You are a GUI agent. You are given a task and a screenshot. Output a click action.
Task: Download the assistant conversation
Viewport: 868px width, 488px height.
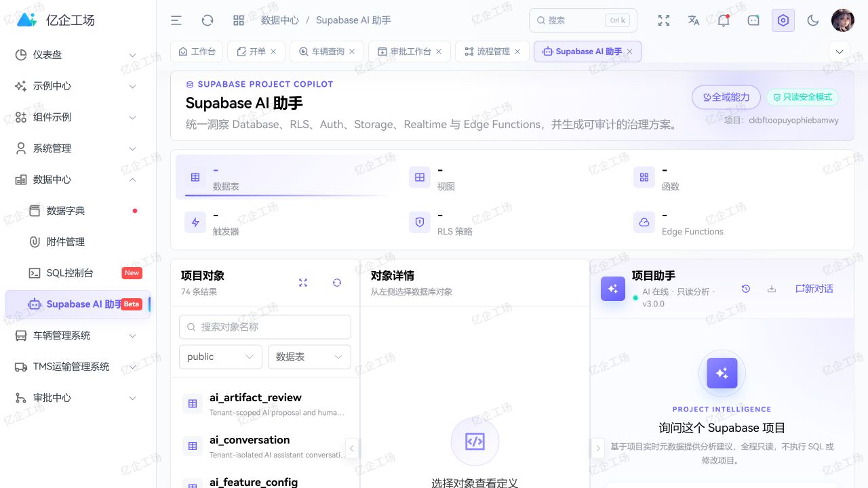tap(772, 289)
